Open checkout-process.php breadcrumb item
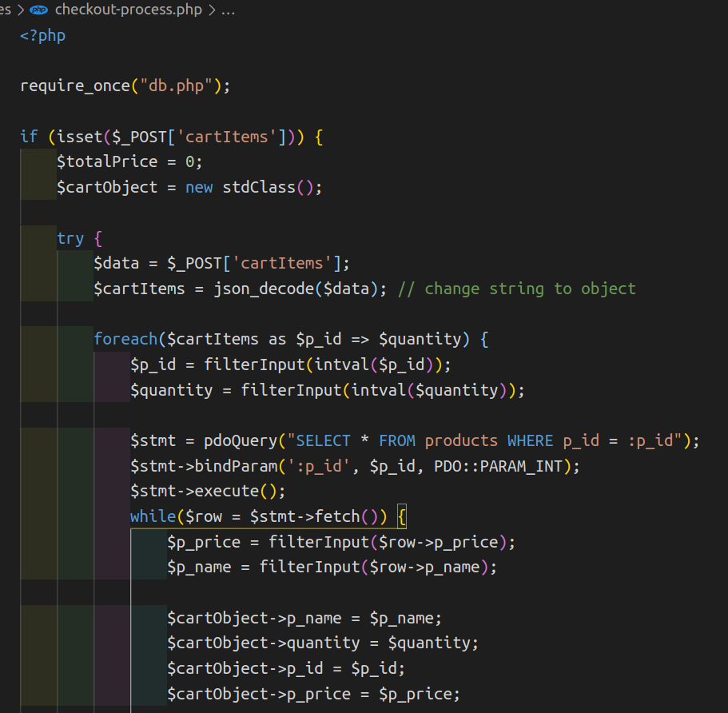The image size is (728, 713). (128, 10)
